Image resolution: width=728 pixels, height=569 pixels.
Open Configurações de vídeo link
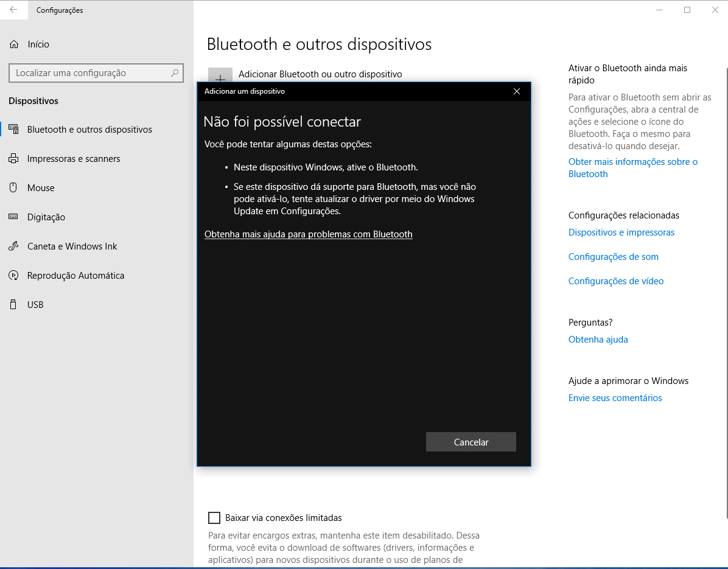coord(615,281)
